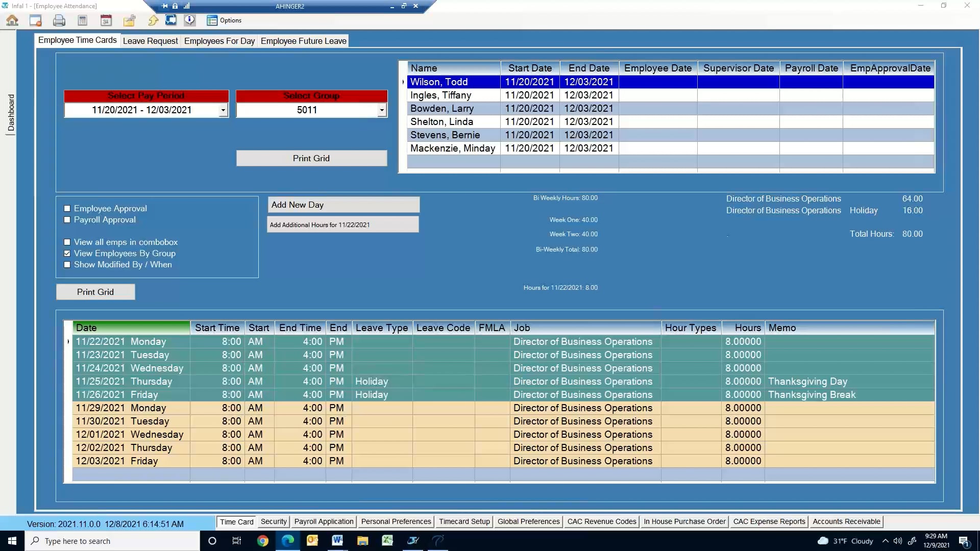Enable the Employee Approval checkbox

tap(66, 208)
